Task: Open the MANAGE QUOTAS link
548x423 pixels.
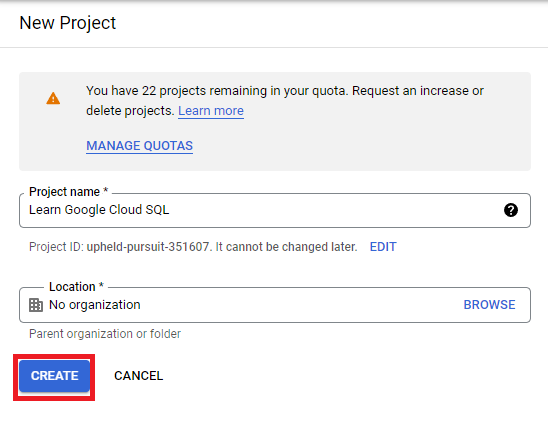Action: tap(139, 146)
